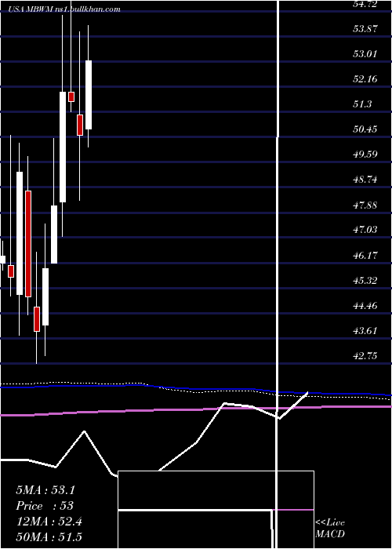Click the Price : 53 readout
This screenshot has height=549, width=392.
point(45,506)
